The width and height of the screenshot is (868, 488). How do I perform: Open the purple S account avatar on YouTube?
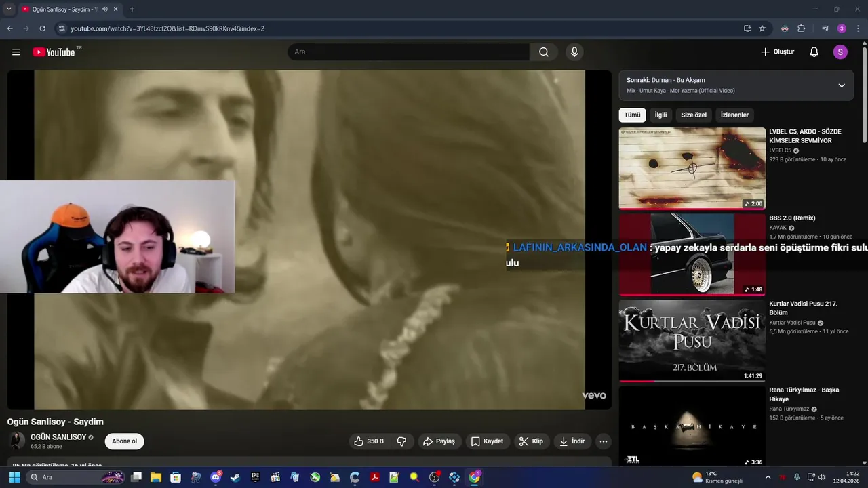(x=840, y=52)
